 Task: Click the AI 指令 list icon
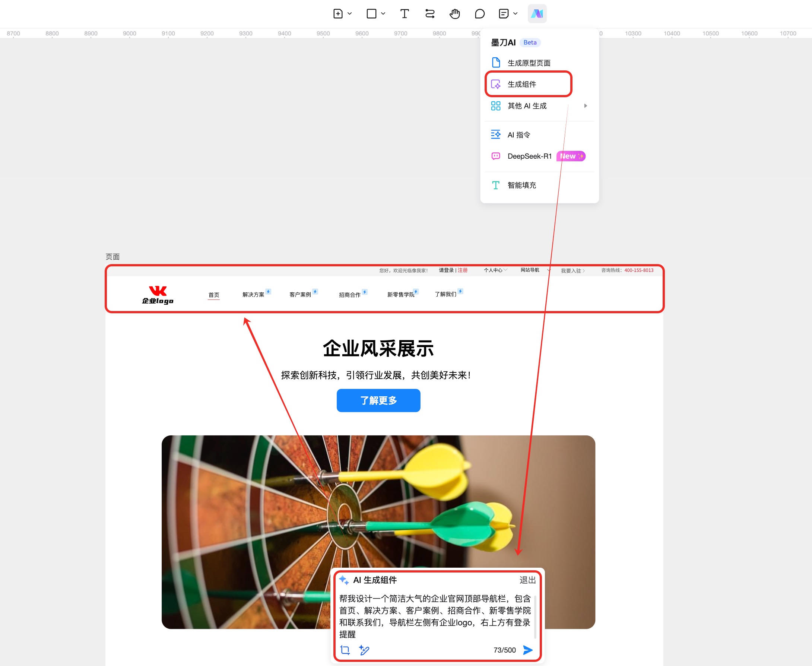pyautogui.click(x=495, y=134)
